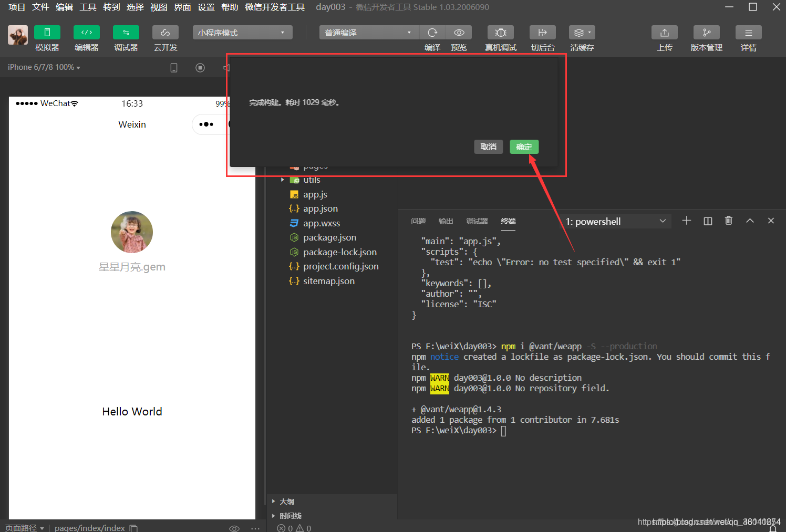The image size is (786, 532).
Task: Open the 编辑 menu
Action: pos(64,7)
